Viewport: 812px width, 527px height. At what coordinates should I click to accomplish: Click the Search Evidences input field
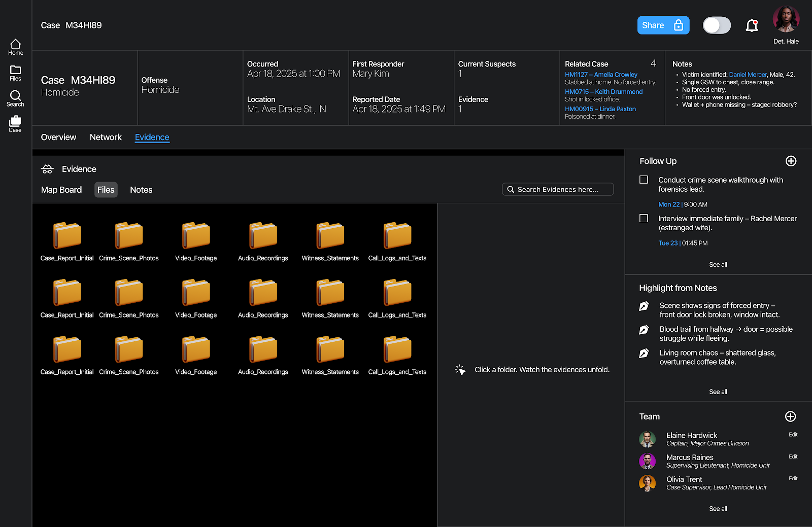[x=558, y=189]
